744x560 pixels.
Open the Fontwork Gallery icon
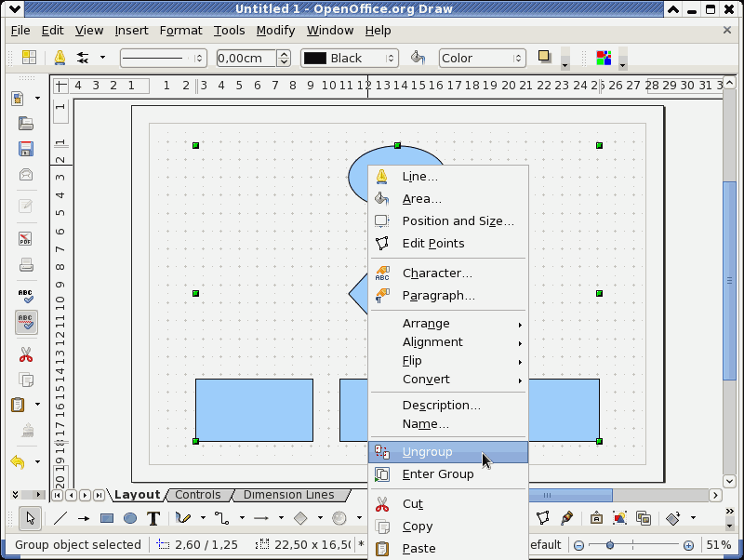point(596,518)
